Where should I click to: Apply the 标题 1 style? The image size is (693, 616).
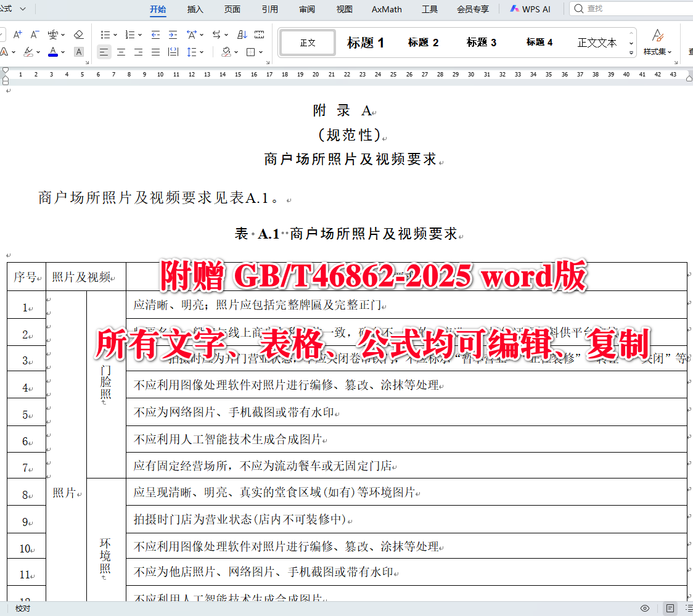(366, 42)
